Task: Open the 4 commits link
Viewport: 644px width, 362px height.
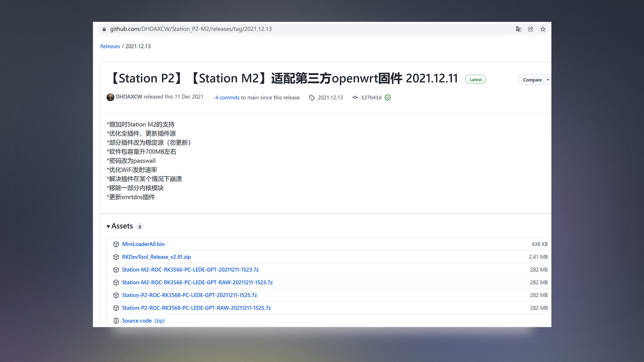Action: pyautogui.click(x=227, y=98)
